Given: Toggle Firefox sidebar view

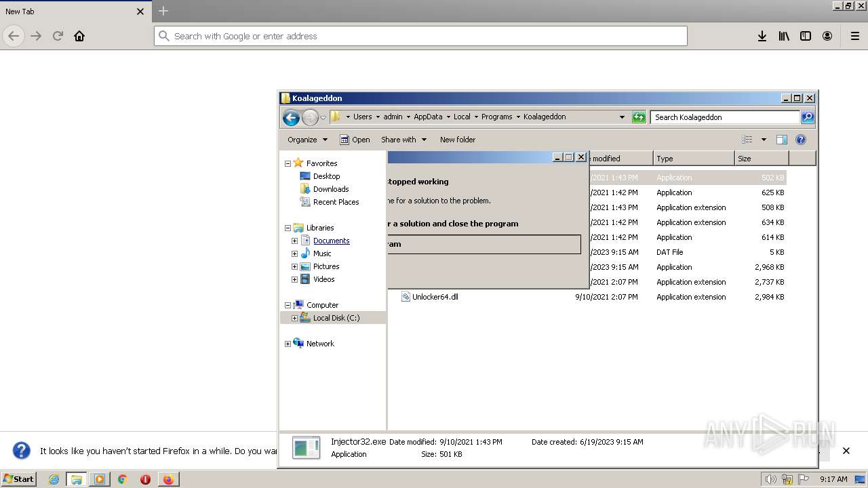Looking at the screenshot, I should coord(806,36).
